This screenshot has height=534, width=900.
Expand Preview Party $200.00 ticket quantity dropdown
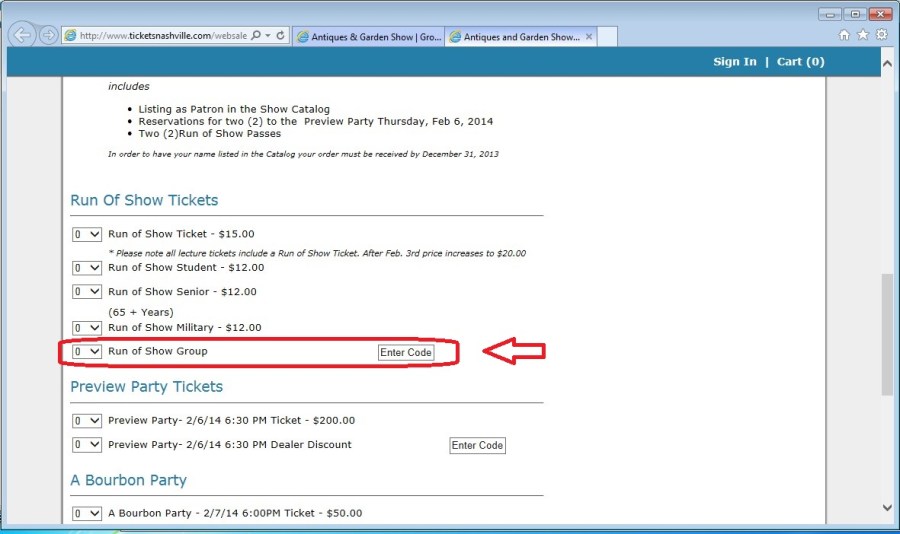click(87, 421)
